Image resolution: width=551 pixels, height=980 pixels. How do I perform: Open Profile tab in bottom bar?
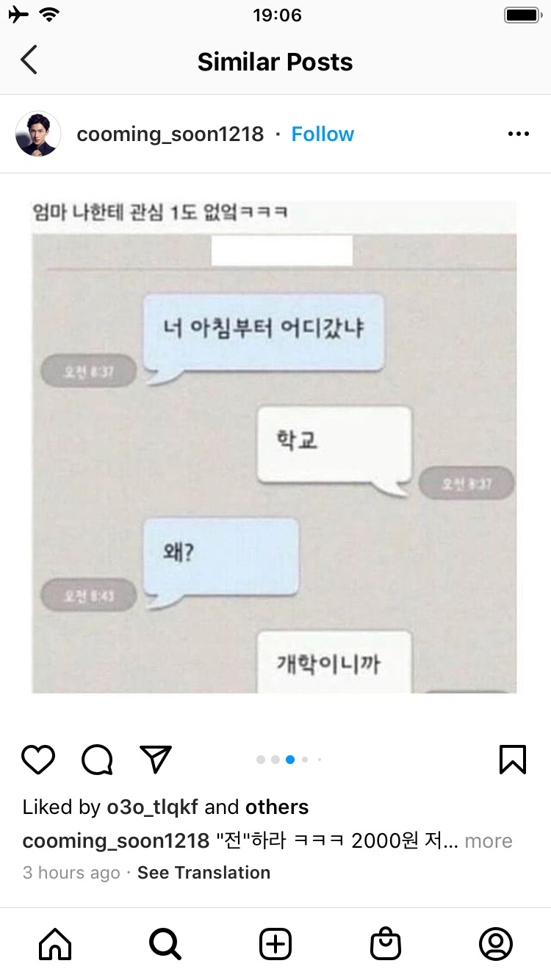pos(496,944)
